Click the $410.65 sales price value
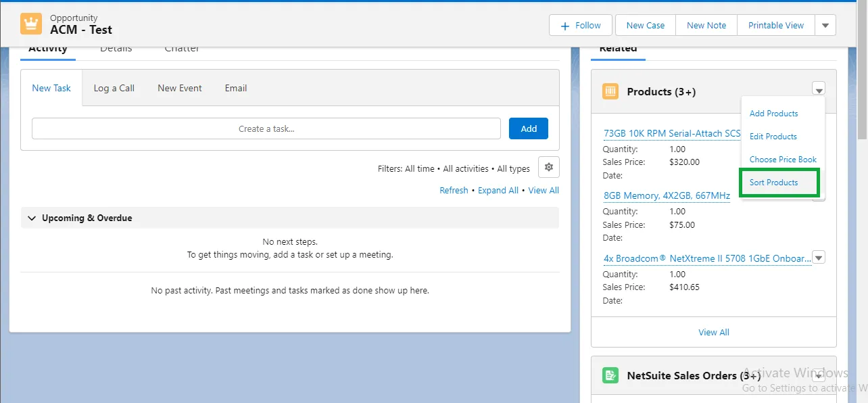Viewport: 868px width, 403px height. pyautogui.click(x=684, y=287)
